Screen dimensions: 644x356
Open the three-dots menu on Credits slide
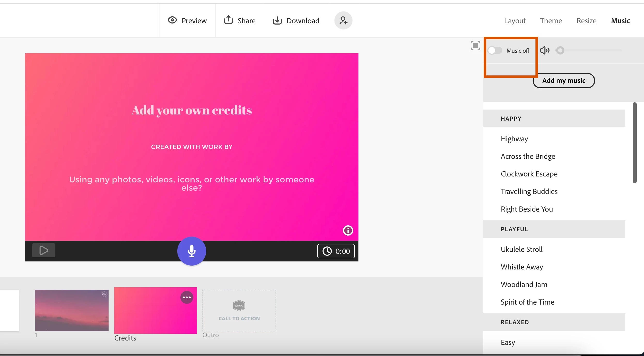click(187, 297)
